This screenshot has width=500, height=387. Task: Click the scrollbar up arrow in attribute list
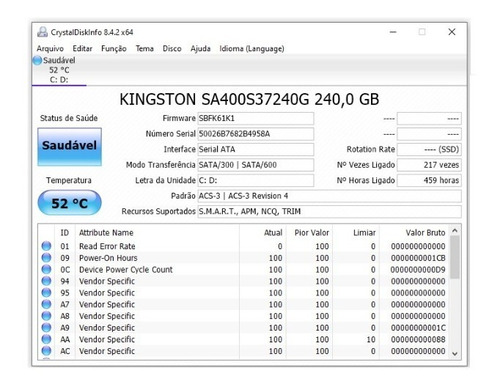(x=455, y=231)
